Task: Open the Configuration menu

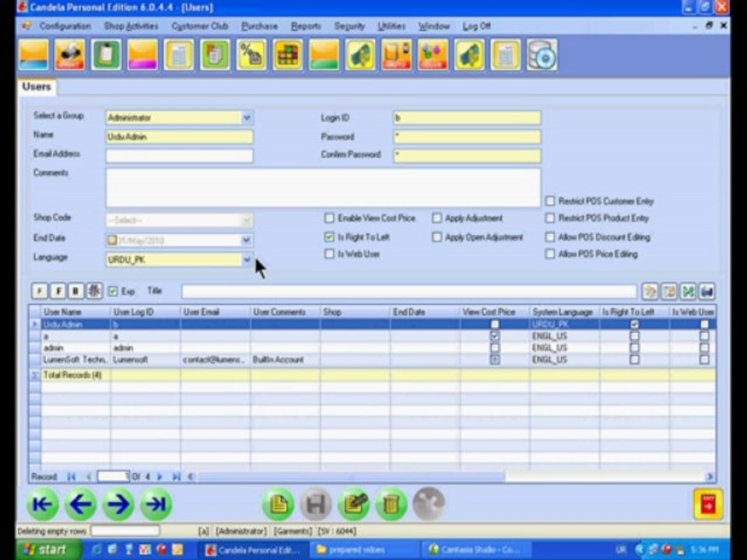Action: 65,26
